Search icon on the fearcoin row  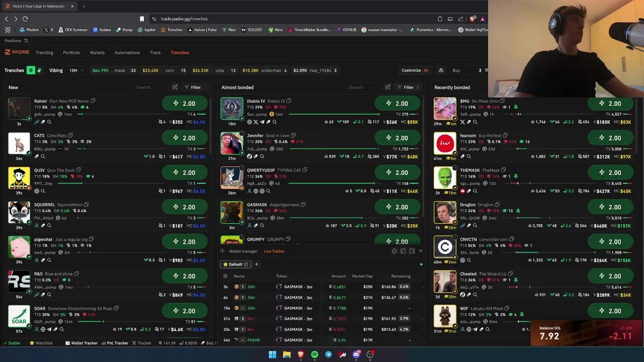pos(469,156)
